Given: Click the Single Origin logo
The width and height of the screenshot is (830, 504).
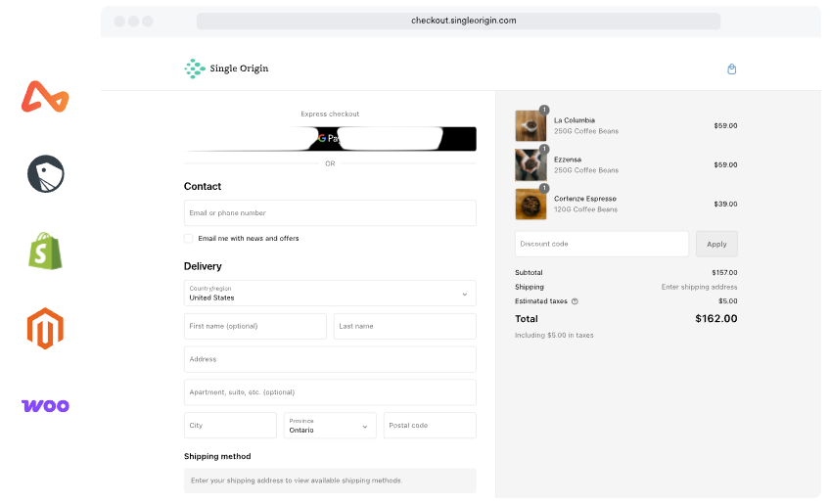Looking at the screenshot, I should (x=226, y=69).
